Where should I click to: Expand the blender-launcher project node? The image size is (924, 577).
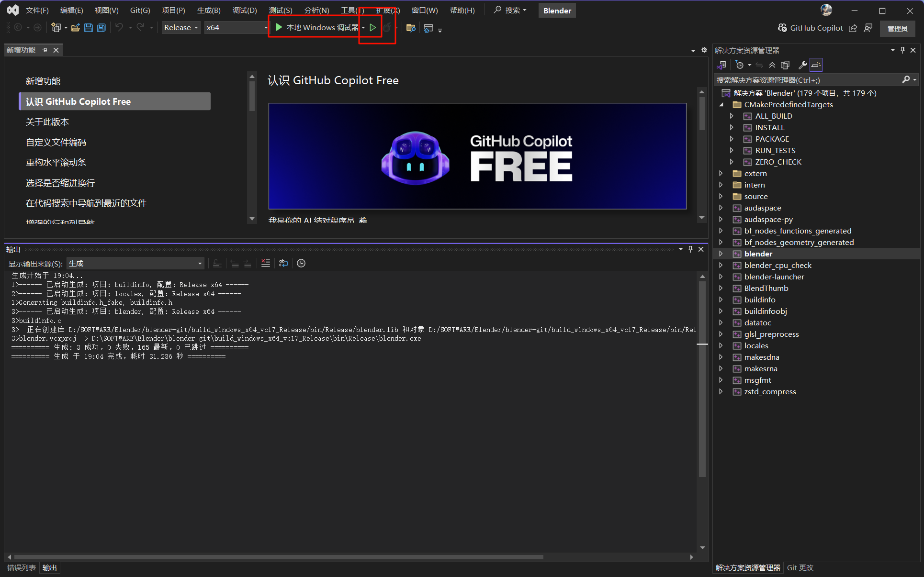pyautogui.click(x=721, y=277)
